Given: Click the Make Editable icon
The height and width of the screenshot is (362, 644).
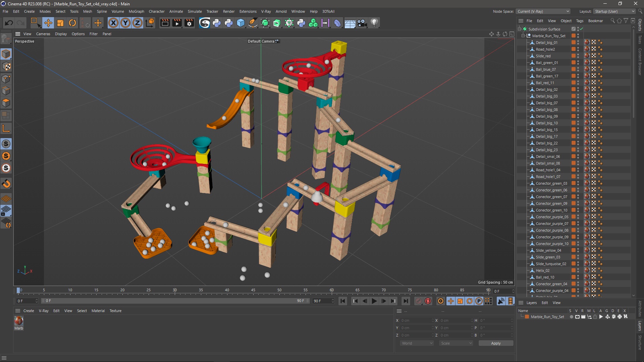Looking at the screenshot, I should click(x=6, y=39).
